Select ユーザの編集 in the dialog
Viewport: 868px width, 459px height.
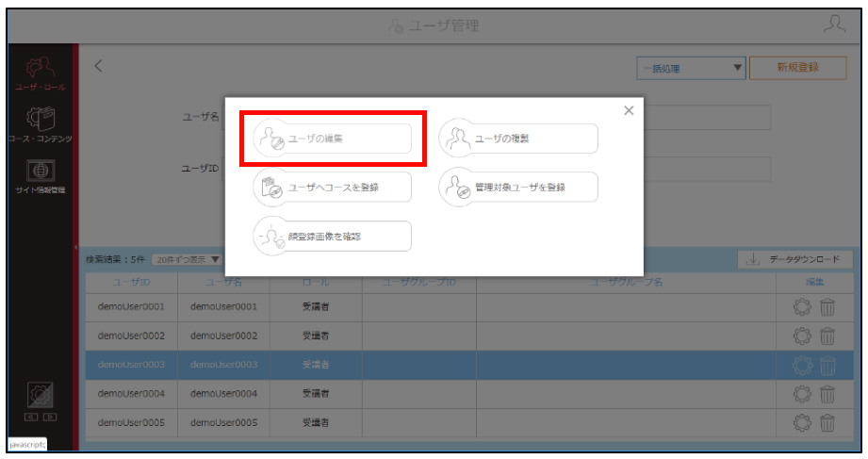333,139
